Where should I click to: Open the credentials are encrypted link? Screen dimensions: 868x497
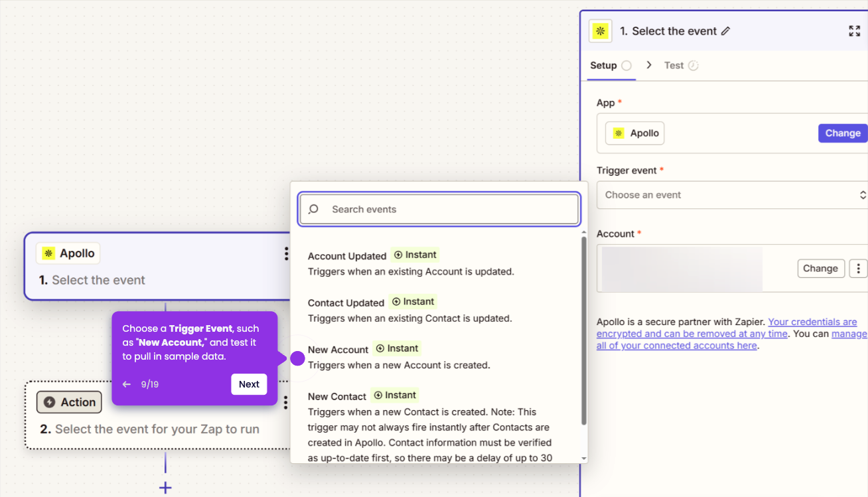click(728, 328)
